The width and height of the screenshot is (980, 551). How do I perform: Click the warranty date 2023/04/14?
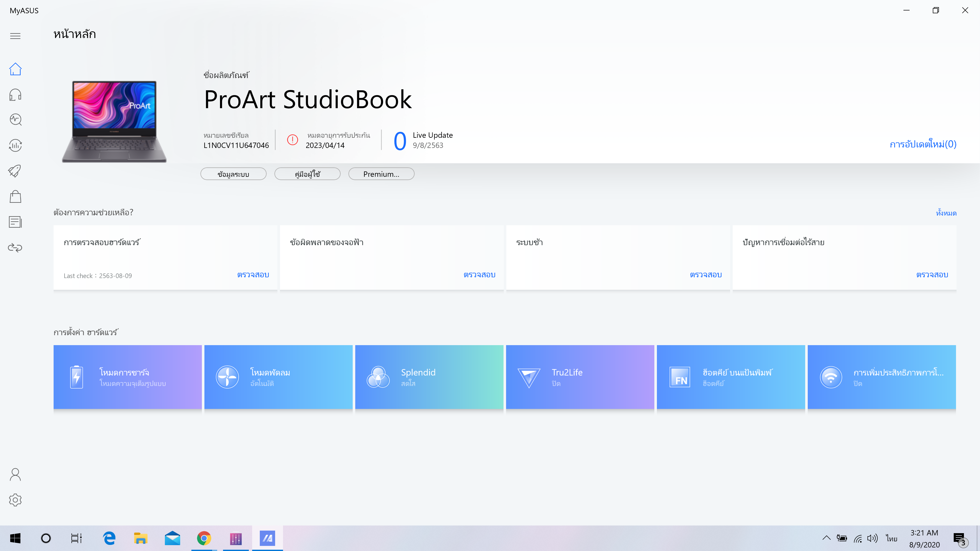click(x=325, y=145)
